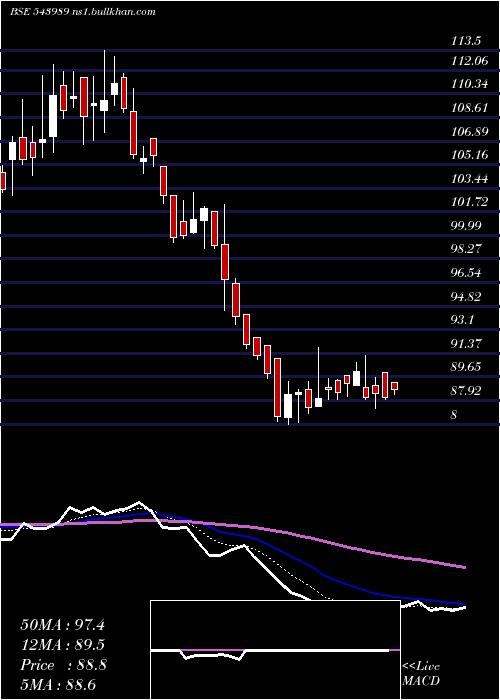Screen dimensions: 500x700
Task: Click the BSE 543989 ns1.bullkhan.com header text
Action: tap(83, 12)
